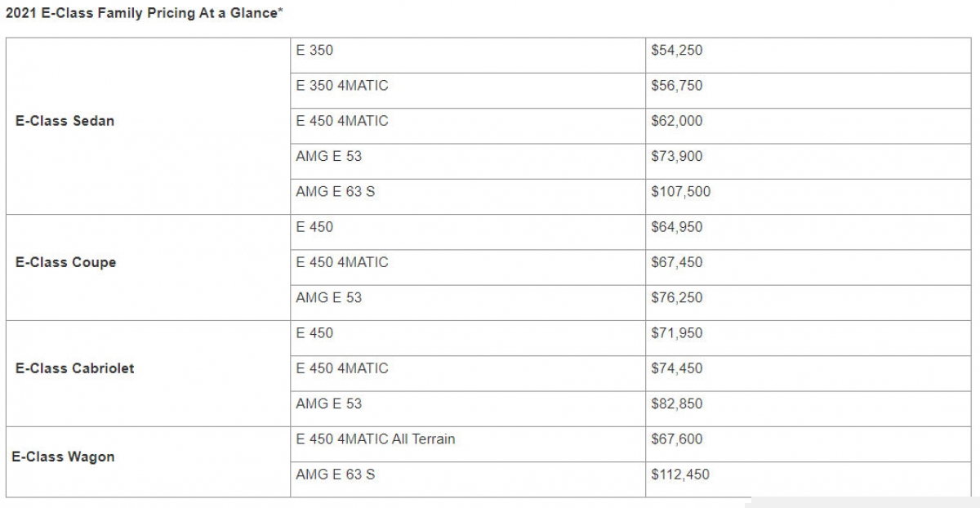Click the E 450 4MATIC All Terrain cell

(x=376, y=439)
